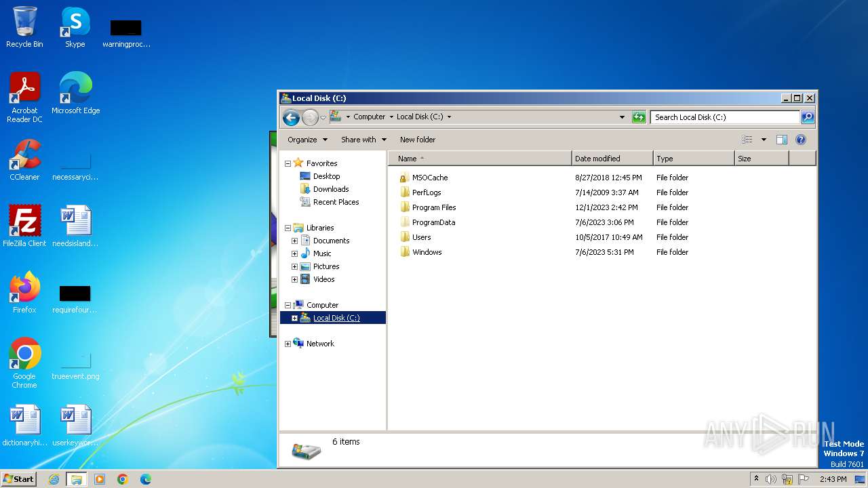The image size is (868, 488).
Task: Launch Google Chrome desktop shortcut
Action: pyautogui.click(x=24, y=363)
